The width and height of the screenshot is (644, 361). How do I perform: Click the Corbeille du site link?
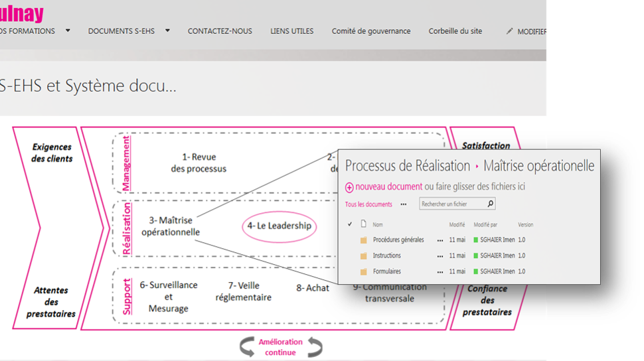[455, 31]
